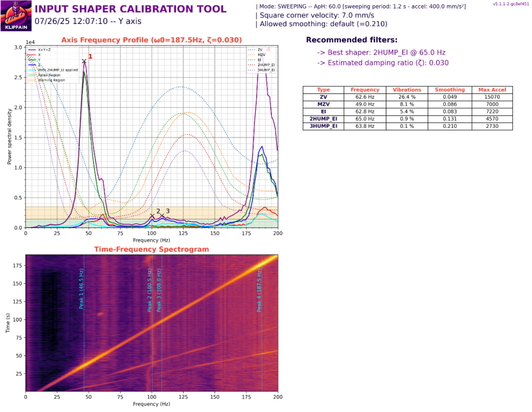The image size is (532, 412).
Task: Select the 'Estimated damping ratio' line
Action: [x=383, y=63]
